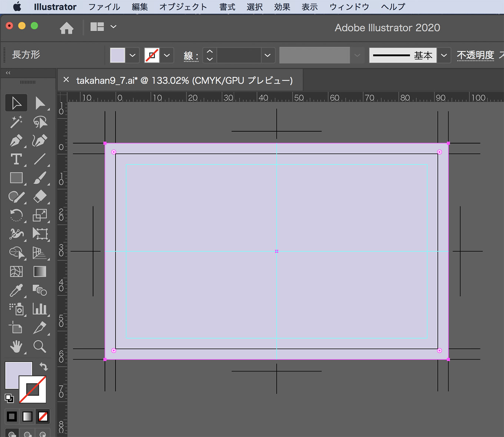Select the Selection tool (black arrow)
The image size is (504, 437).
(x=16, y=103)
